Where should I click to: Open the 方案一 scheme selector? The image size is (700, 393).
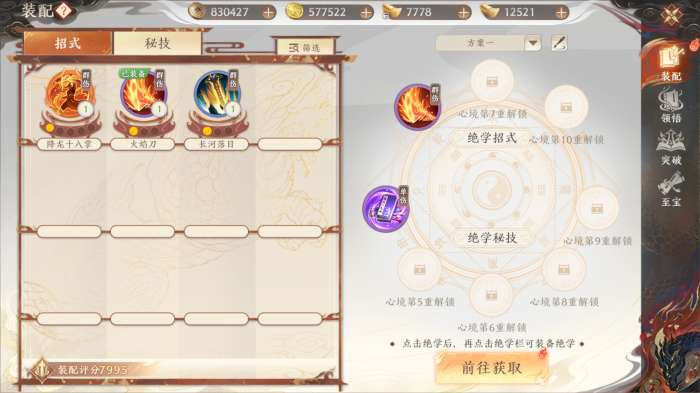[488, 43]
